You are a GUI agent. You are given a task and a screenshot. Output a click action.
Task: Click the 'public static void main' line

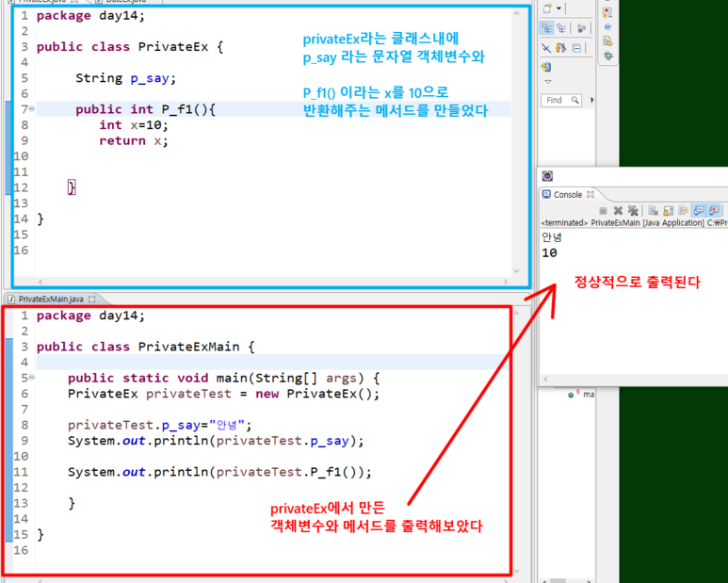224,378
